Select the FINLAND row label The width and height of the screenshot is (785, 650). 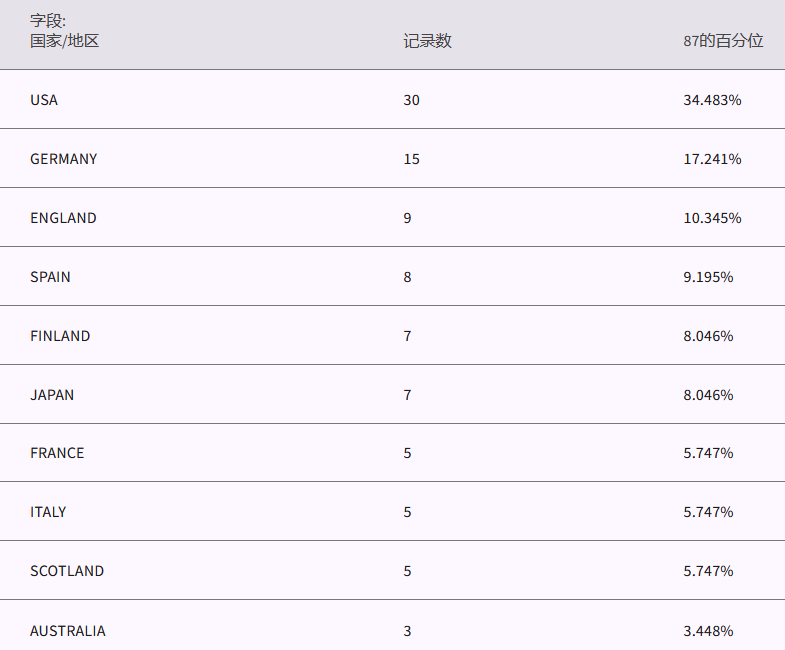click(x=60, y=336)
